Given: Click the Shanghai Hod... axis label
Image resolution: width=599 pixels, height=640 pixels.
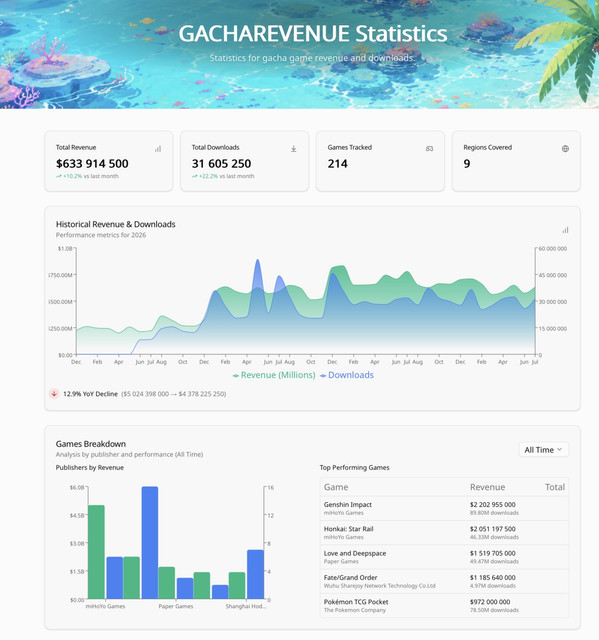Looking at the screenshot, I should tap(246, 607).
